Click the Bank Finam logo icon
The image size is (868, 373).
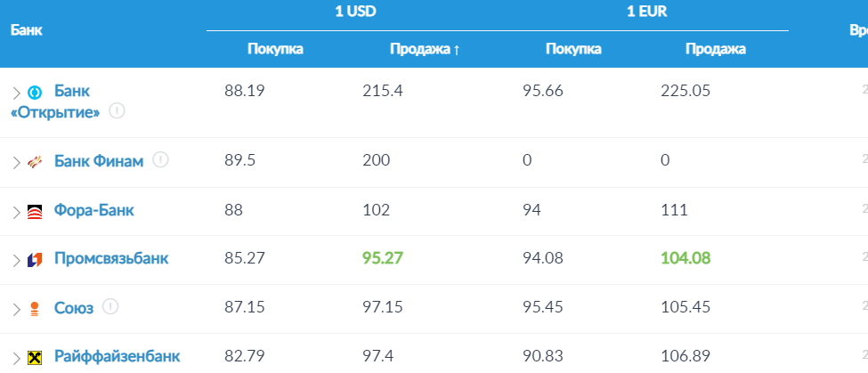(36, 161)
